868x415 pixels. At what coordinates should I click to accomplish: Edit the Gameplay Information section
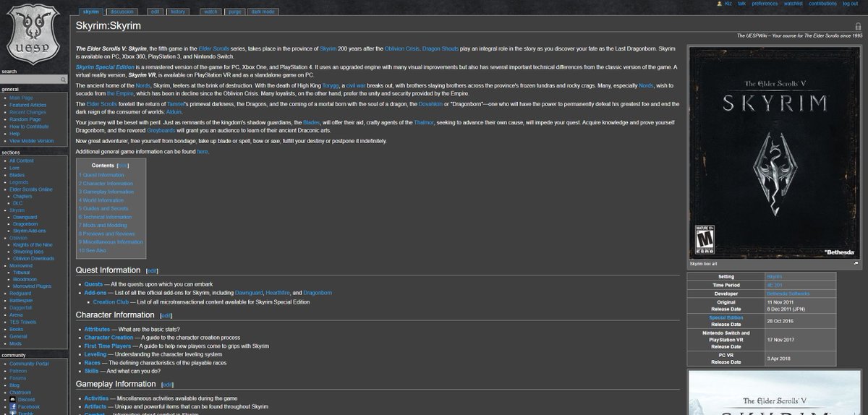coord(168,385)
